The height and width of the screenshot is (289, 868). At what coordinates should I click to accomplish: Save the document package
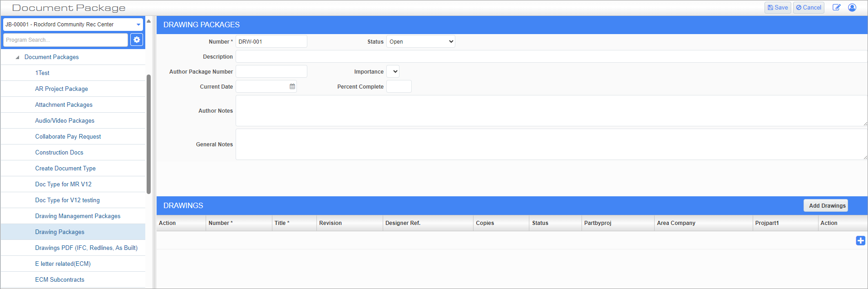click(778, 8)
